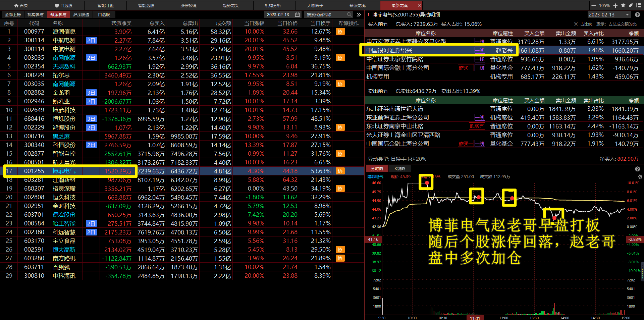Click 协 badge on 浪潮信息 row
644x320 pixels.
[x=340, y=32]
